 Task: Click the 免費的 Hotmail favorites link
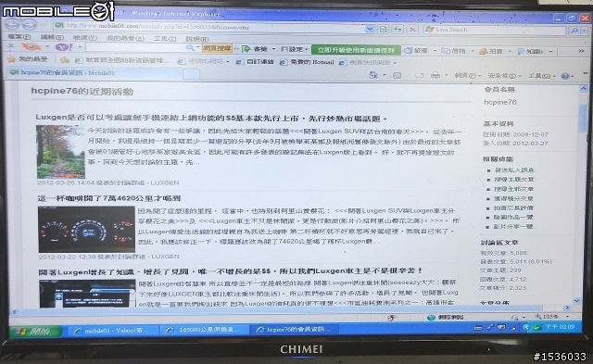point(307,62)
